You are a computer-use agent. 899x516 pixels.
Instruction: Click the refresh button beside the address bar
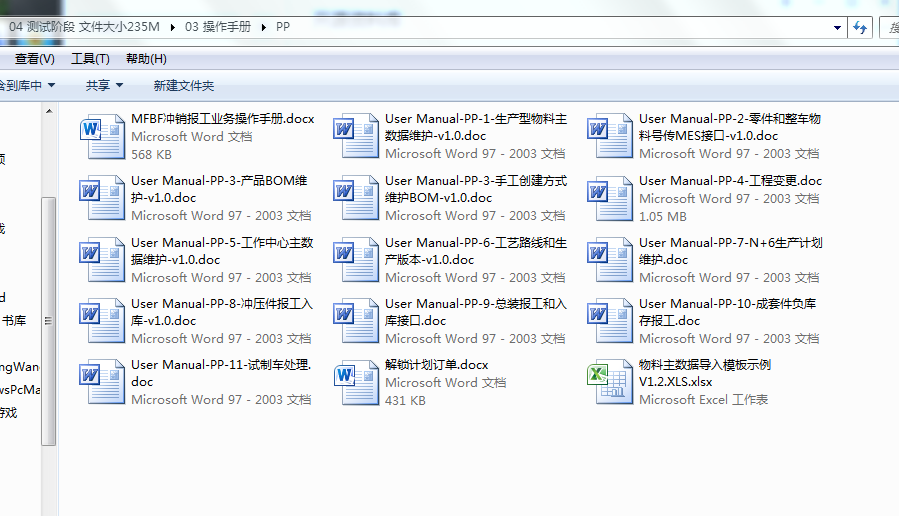tap(859, 28)
